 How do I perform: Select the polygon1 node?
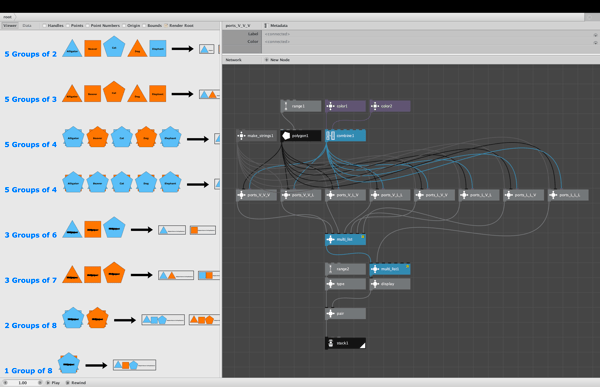pyautogui.click(x=301, y=136)
